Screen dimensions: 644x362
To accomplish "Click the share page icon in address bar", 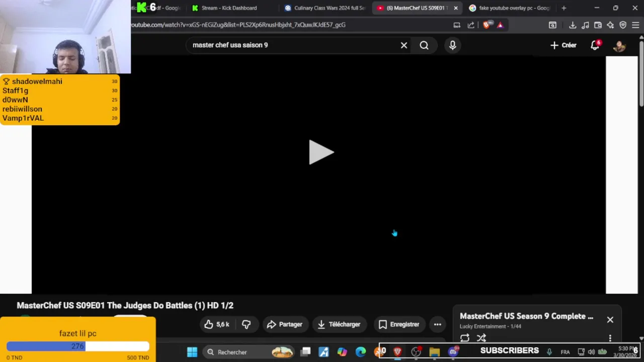I will point(471,25).
